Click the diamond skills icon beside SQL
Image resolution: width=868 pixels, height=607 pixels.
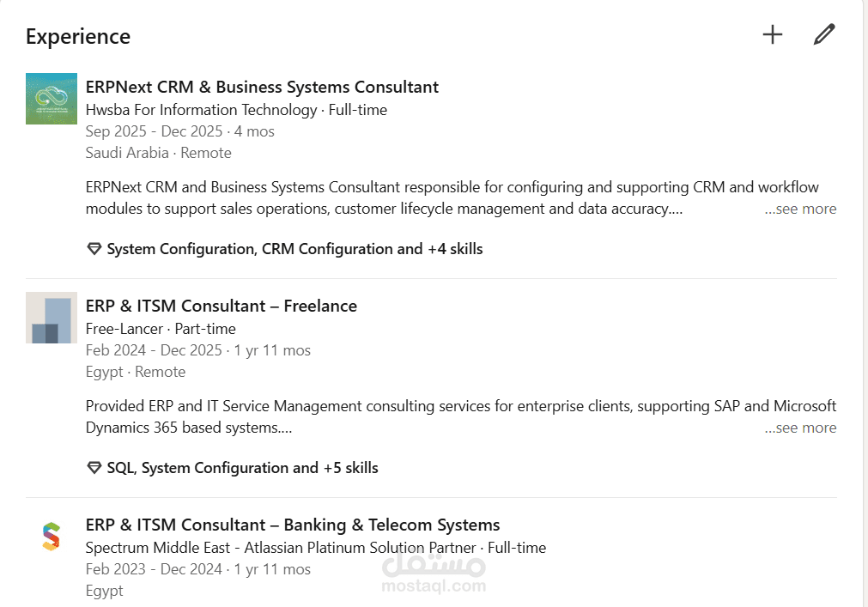coord(94,468)
